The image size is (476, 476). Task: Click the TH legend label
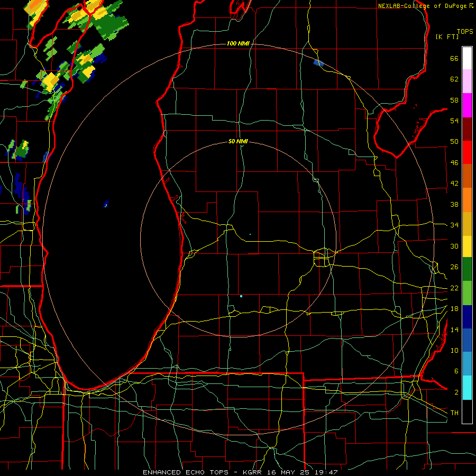[454, 413]
